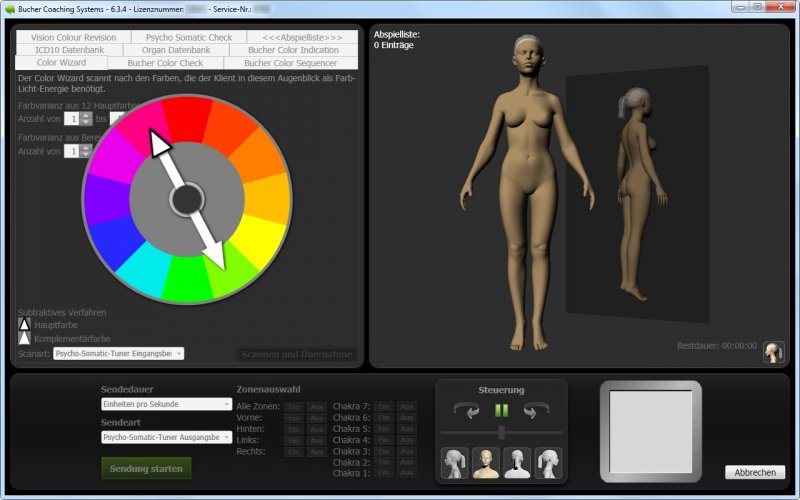Enable the Links zone with Ein

click(x=293, y=440)
